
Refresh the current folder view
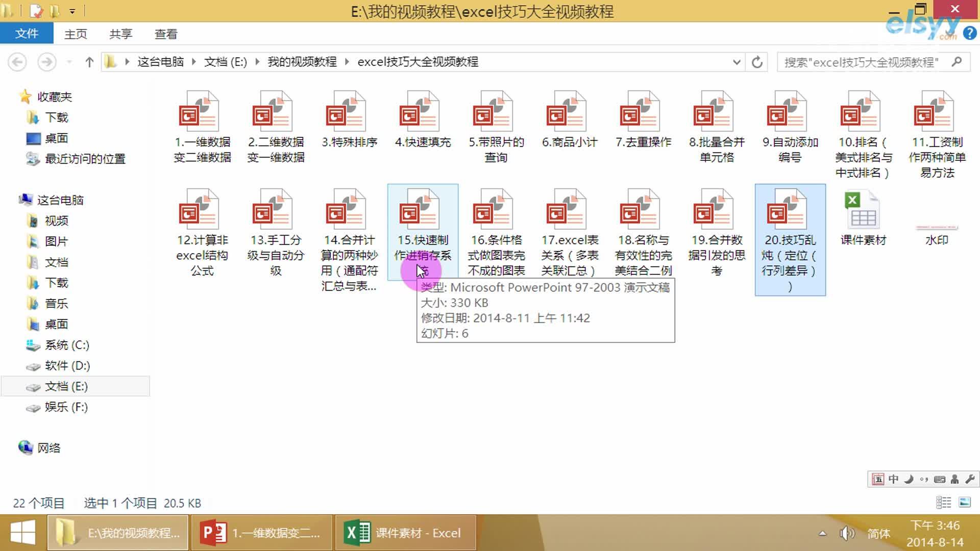757,62
